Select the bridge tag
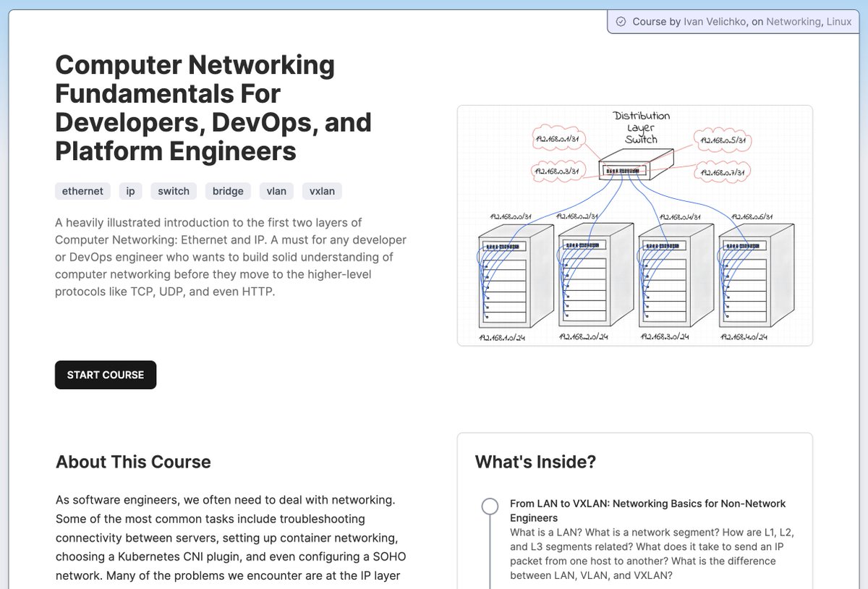The height and width of the screenshot is (589, 868). pyautogui.click(x=228, y=191)
